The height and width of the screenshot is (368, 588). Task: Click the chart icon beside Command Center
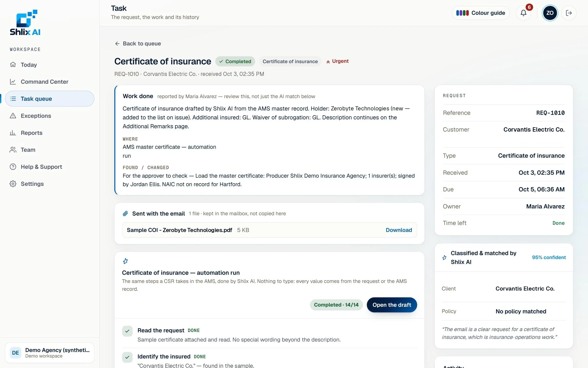click(x=13, y=82)
